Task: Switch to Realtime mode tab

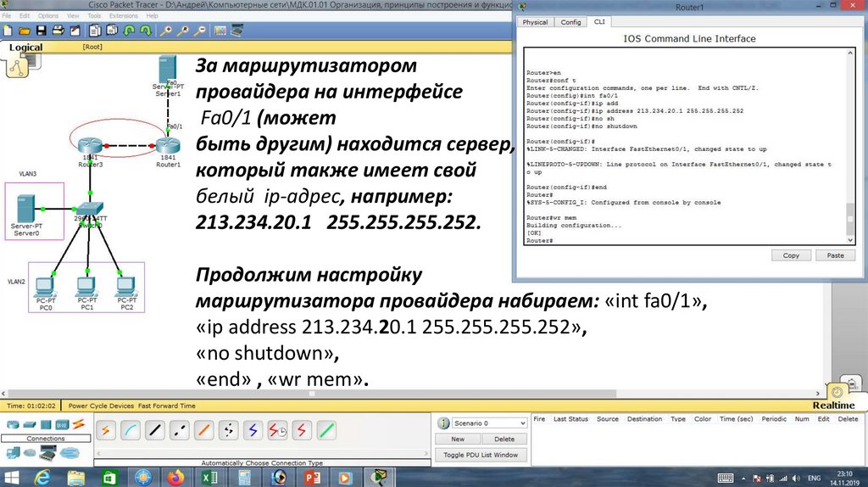Action: tap(833, 405)
